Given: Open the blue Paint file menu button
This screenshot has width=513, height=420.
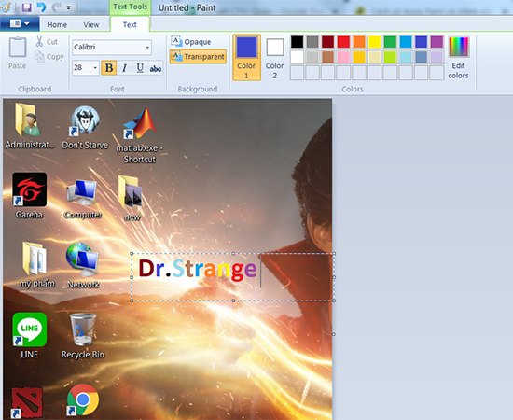Looking at the screenshot, I should (x=20, y=23).
